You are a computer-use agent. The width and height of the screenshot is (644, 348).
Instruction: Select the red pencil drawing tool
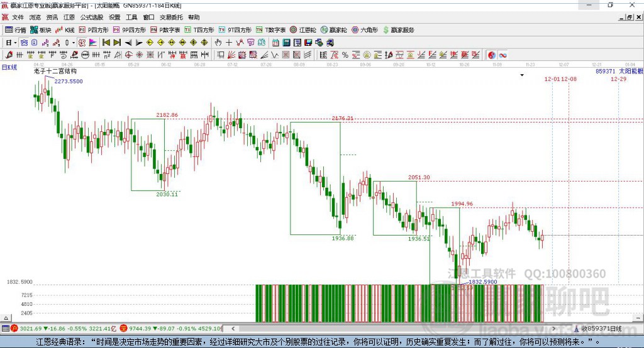click(x=9, y=55)
